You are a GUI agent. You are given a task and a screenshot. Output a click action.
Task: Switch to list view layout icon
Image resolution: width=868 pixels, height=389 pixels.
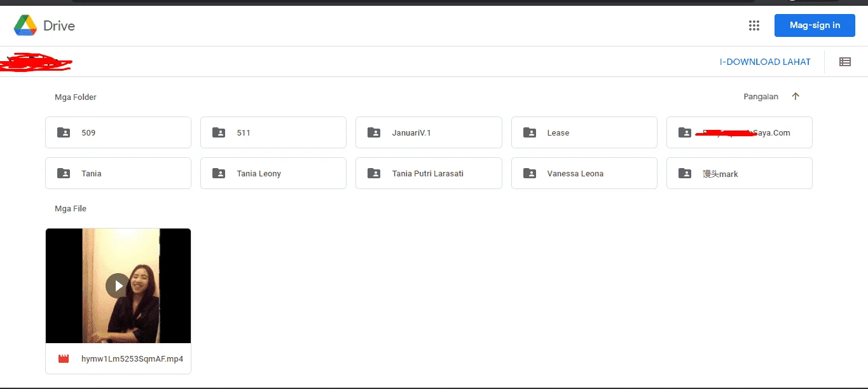pyautogui.click(x=845, y=62)
